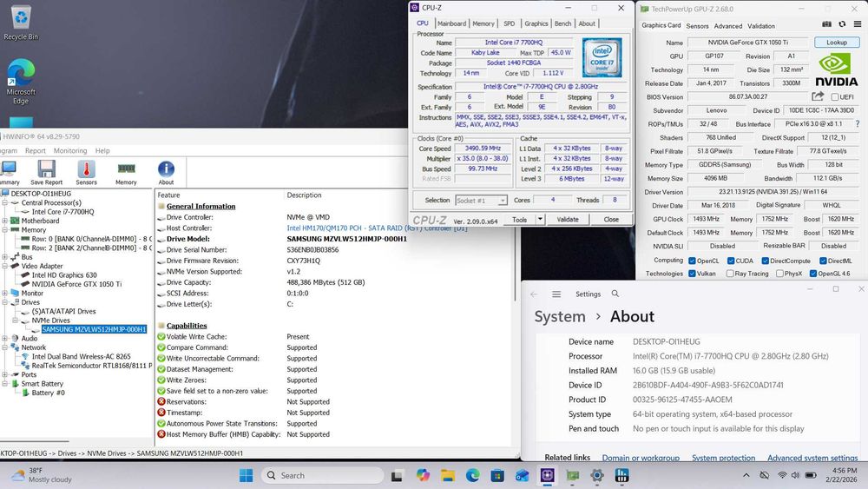Open the Monitoring menu in HWiNFO
The height and width of the screenshot is (489, 868).
[70, 150]
